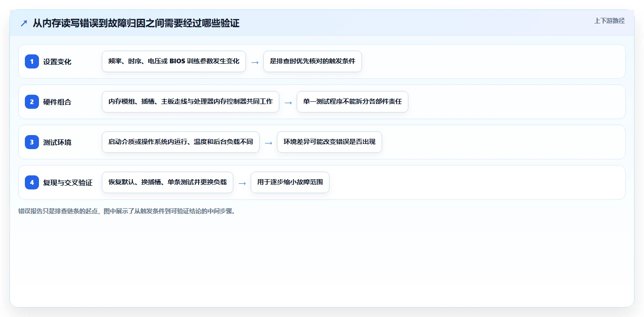Viewport: 644px width, 317px height.
Task: Click the diagonal arrow icon beside the title
Action: pos(24,23)
